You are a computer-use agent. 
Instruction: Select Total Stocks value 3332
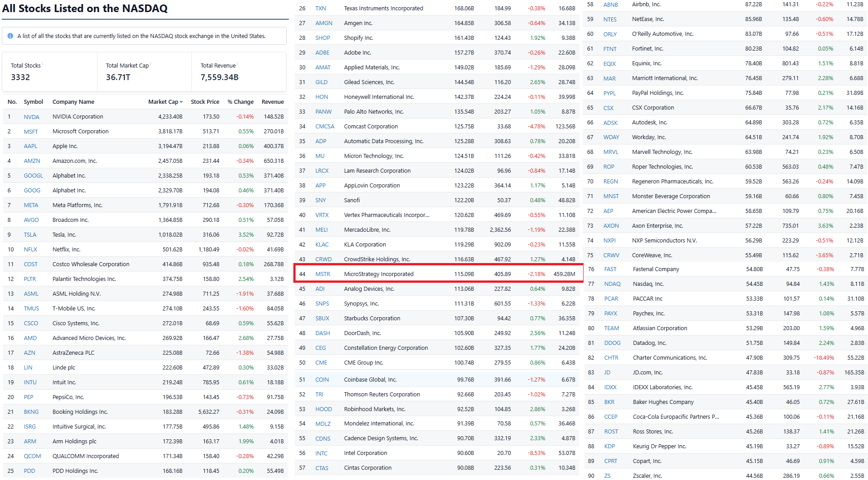(x=21, y=77)
